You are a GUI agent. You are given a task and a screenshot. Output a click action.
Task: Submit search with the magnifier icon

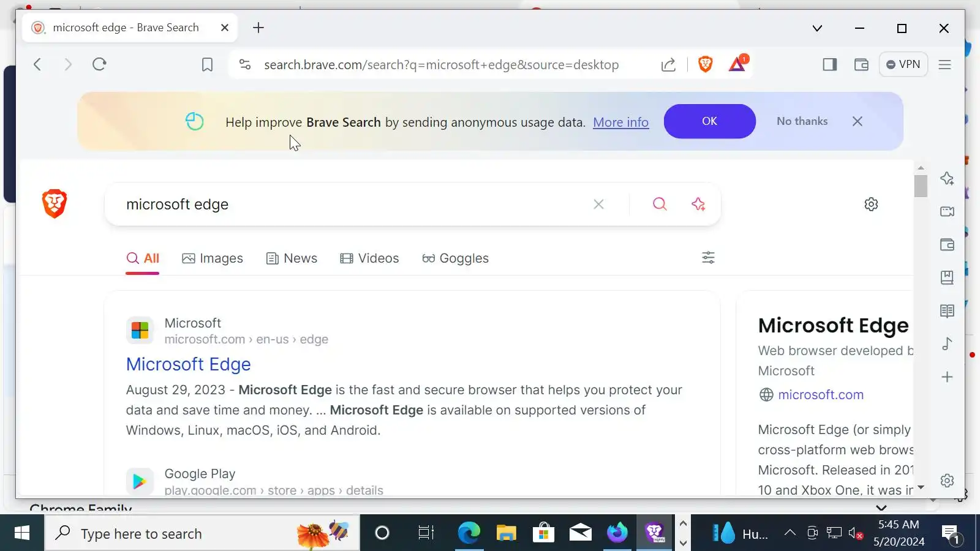[x=659, y=204]
